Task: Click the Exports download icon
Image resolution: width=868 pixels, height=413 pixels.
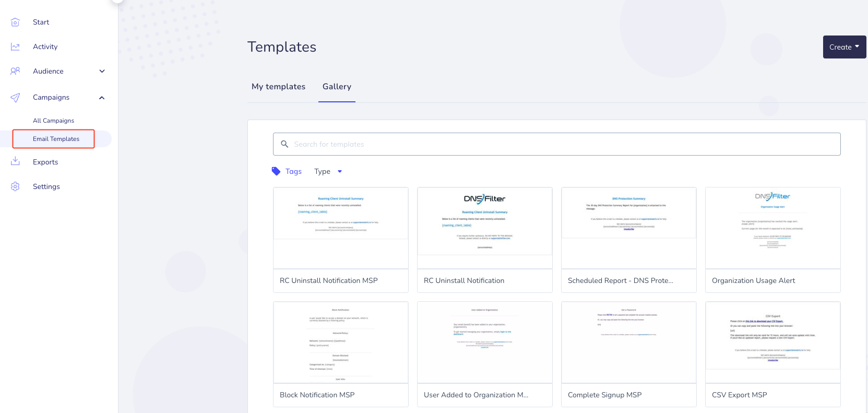Action: tap(15, 161)
